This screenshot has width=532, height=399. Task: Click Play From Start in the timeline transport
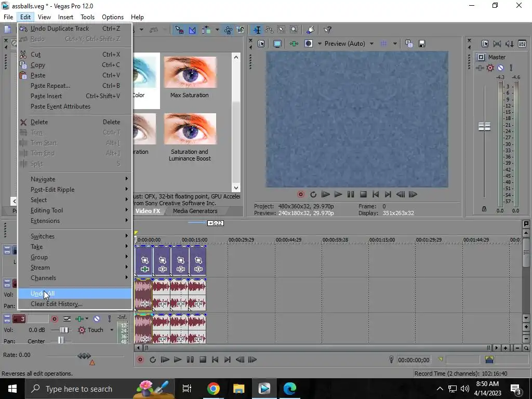pos(165,360)
